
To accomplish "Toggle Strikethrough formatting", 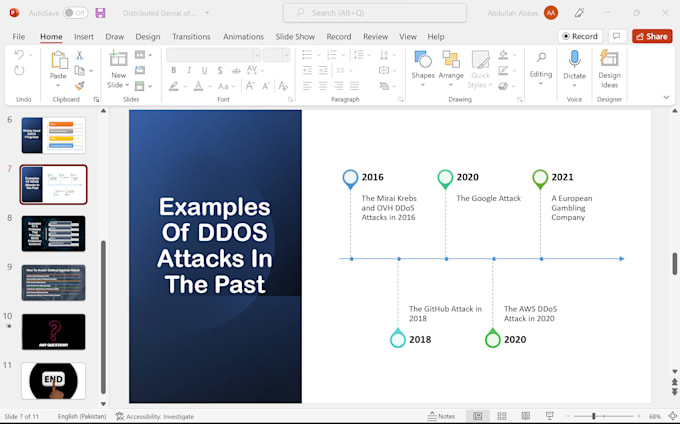I will [235, 70].
